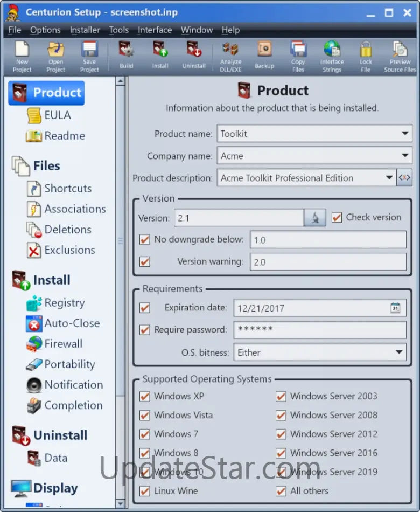Toggle Windows Server 2012 checkbox
420x512 pixels.
[281, 434]
